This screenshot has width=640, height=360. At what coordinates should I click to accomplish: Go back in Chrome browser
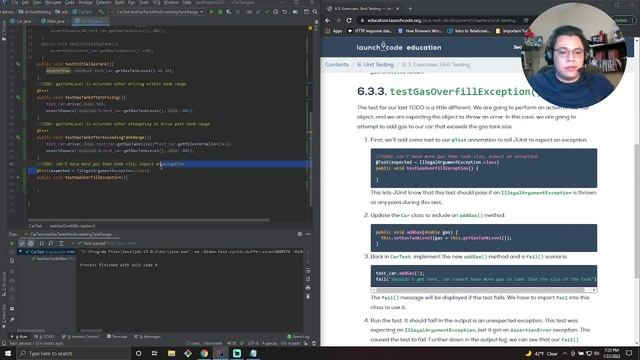328,20
